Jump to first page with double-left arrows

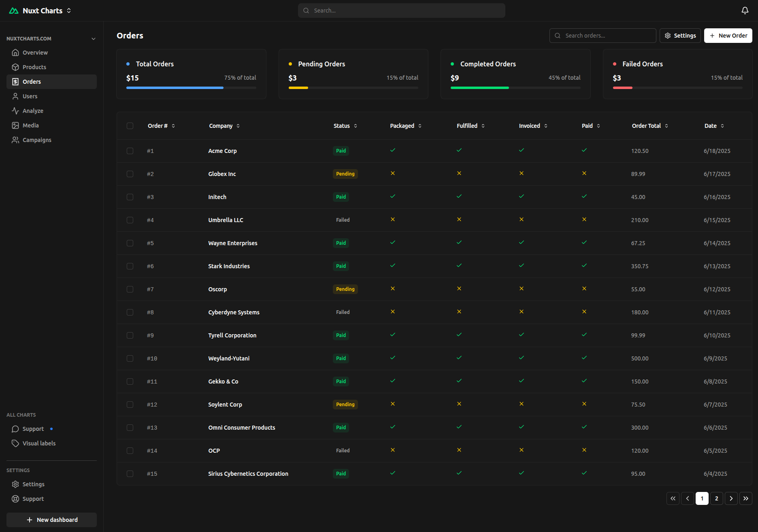tap(673, 498)
